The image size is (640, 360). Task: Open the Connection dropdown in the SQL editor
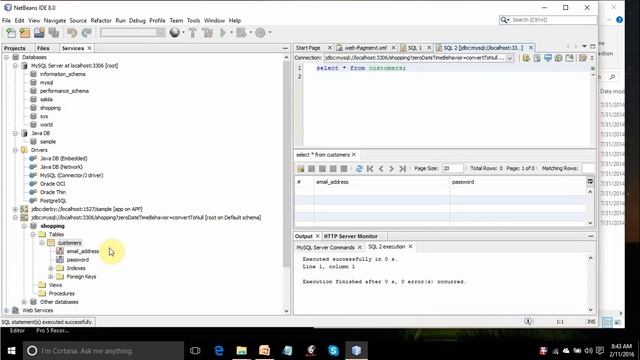[x=509, y=58]
